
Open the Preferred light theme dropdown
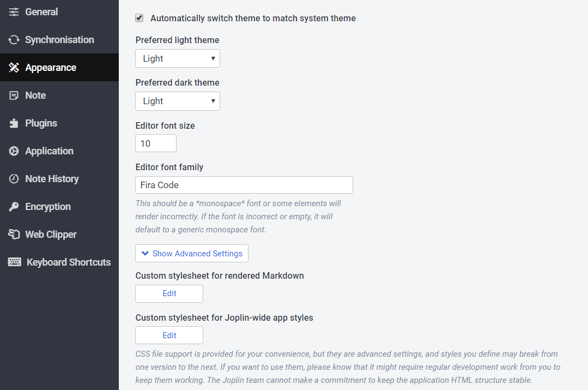pos(178,58)
